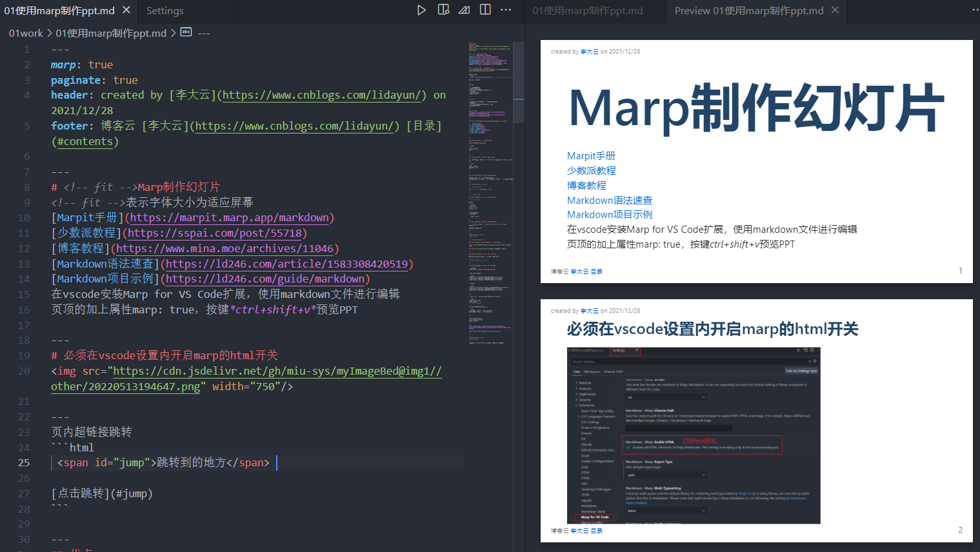Click the code minimap in the editor
This screenshot has height=552, width=980.
(x=490, y=193)
